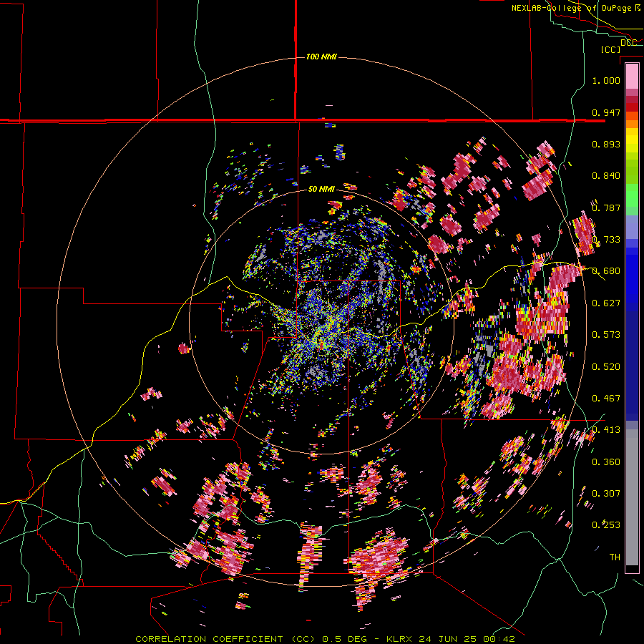Click the 0.413 legend value
Image resolution: width=644 pixels, height=644 pixels.
pos(606,430)
